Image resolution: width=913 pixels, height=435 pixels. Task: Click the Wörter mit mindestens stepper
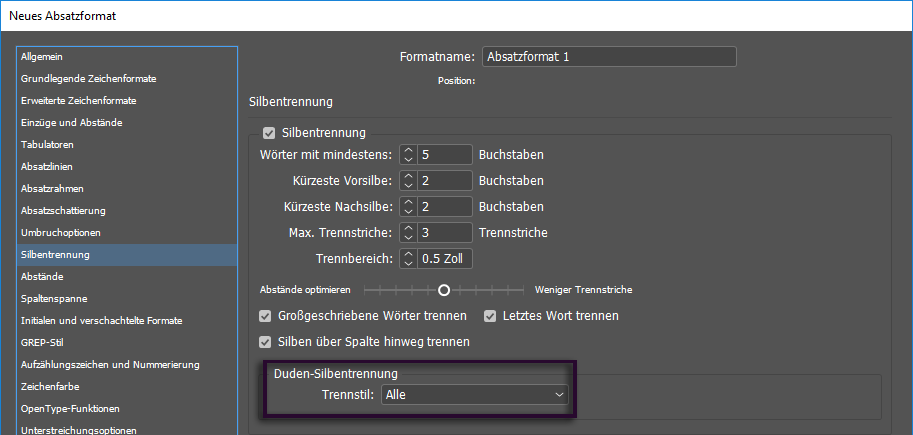[408, 155]
